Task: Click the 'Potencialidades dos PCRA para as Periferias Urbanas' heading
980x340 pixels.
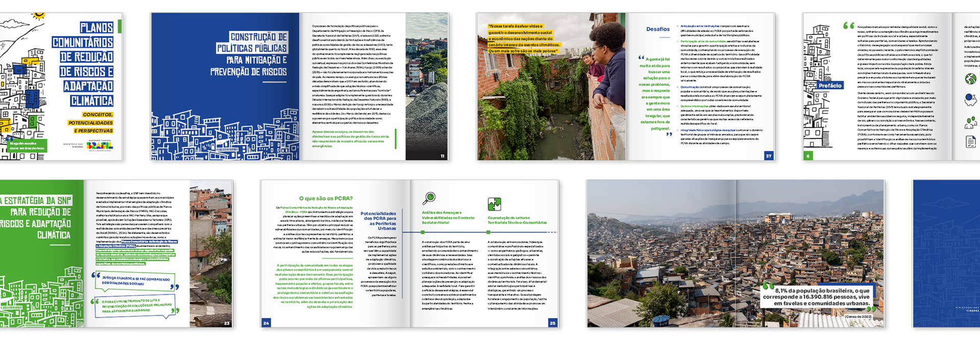Action: (378, 221)
